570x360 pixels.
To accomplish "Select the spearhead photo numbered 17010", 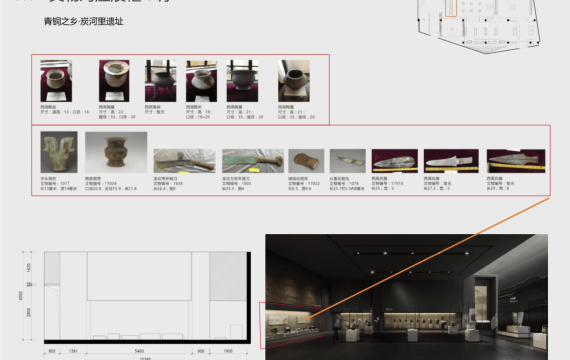I will [394, 161].
